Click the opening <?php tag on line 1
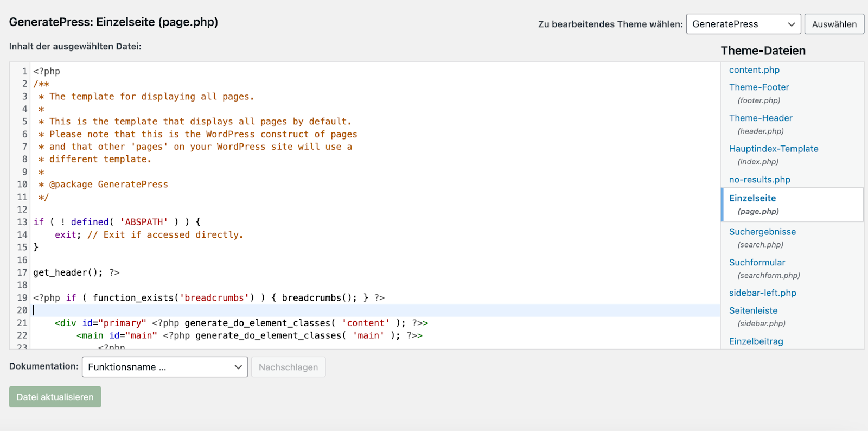This screenshot has height=431, width=868. point(47,71)
